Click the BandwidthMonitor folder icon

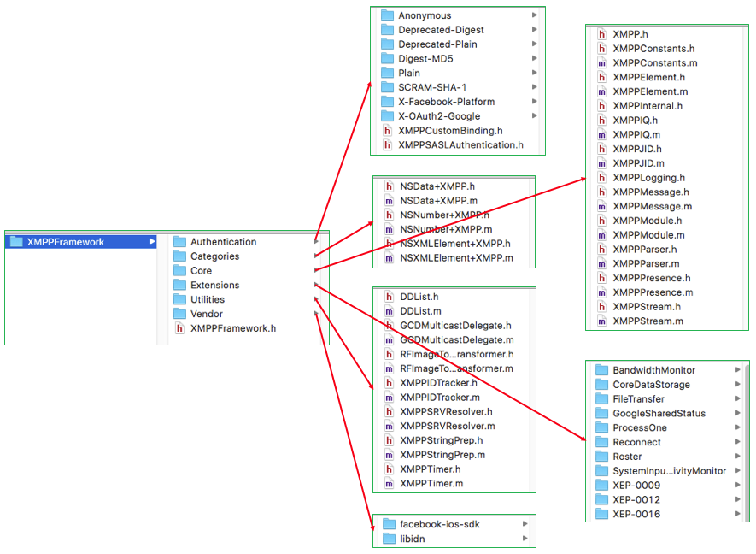[x=601, y=370]
